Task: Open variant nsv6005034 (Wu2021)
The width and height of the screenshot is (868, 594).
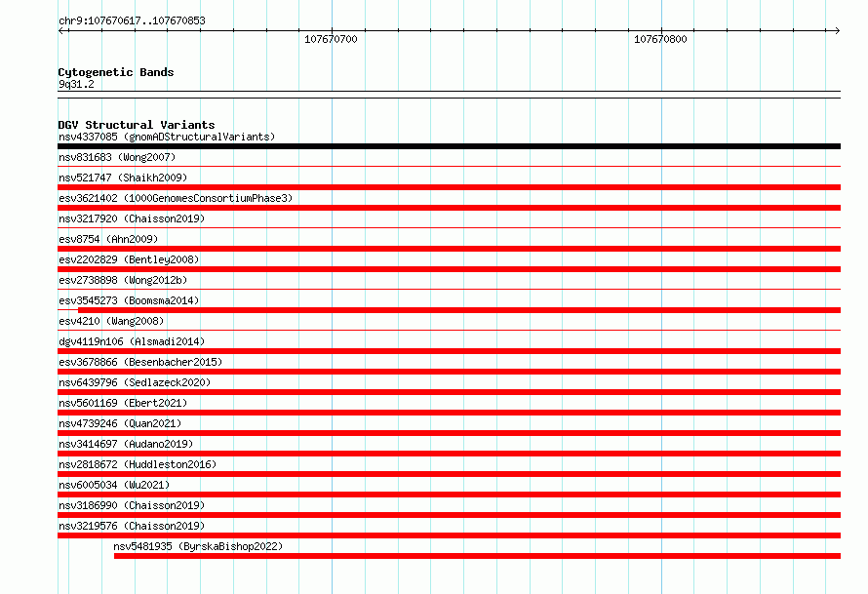Action: tap(114, 485)
